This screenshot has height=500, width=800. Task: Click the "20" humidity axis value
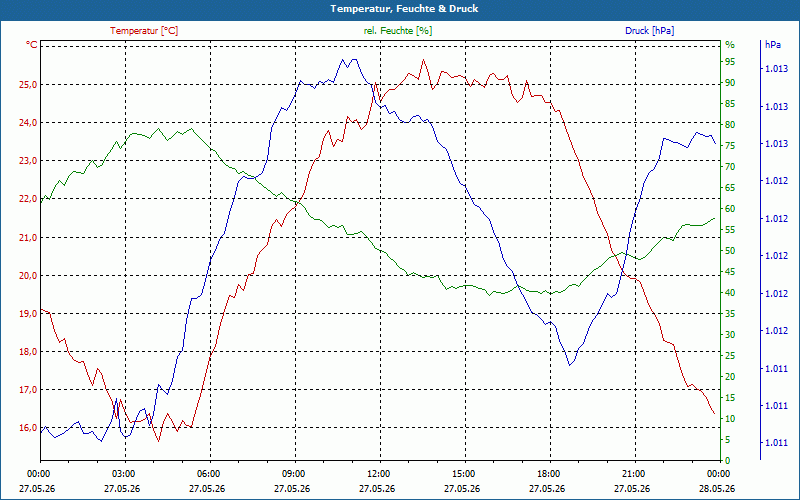(x=730, y=377)
